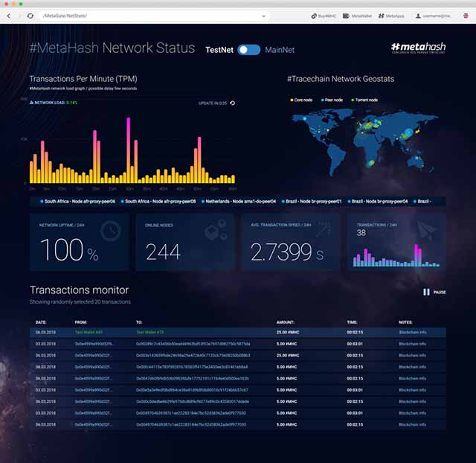Click the world map in Network Geostats
The height and width of the screenshot is (463, 476).
[364, 143]
